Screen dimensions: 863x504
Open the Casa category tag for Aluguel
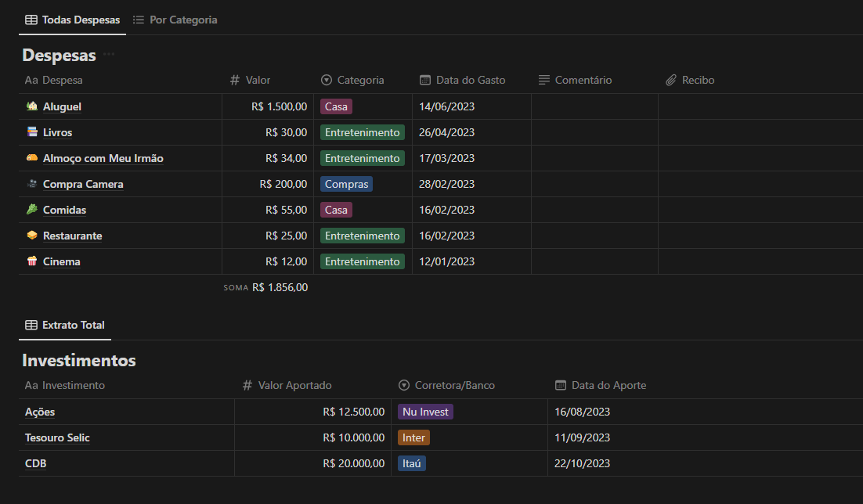(x=336, y=106)
